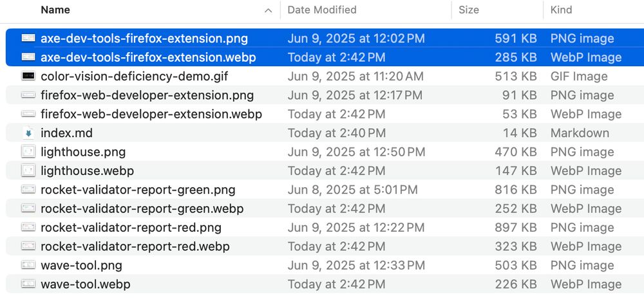Select file name rocket-validator-report-green.webp

point(142,208)
